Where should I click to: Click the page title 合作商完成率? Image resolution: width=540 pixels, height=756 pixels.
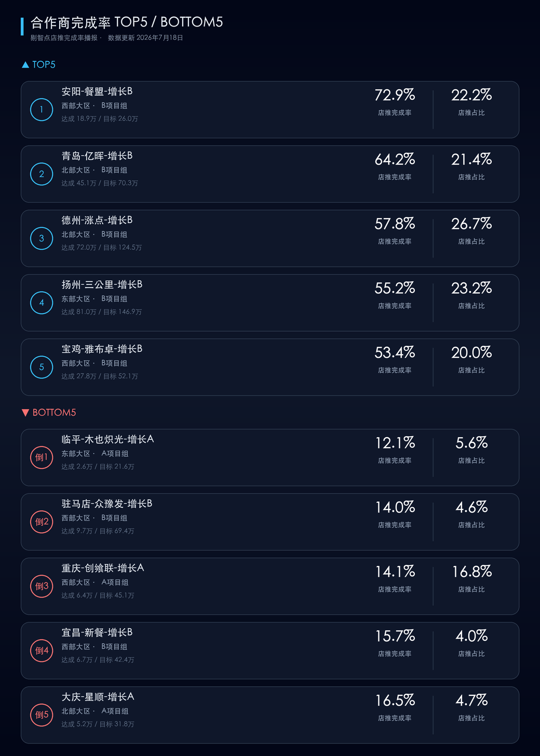point(71,22)
